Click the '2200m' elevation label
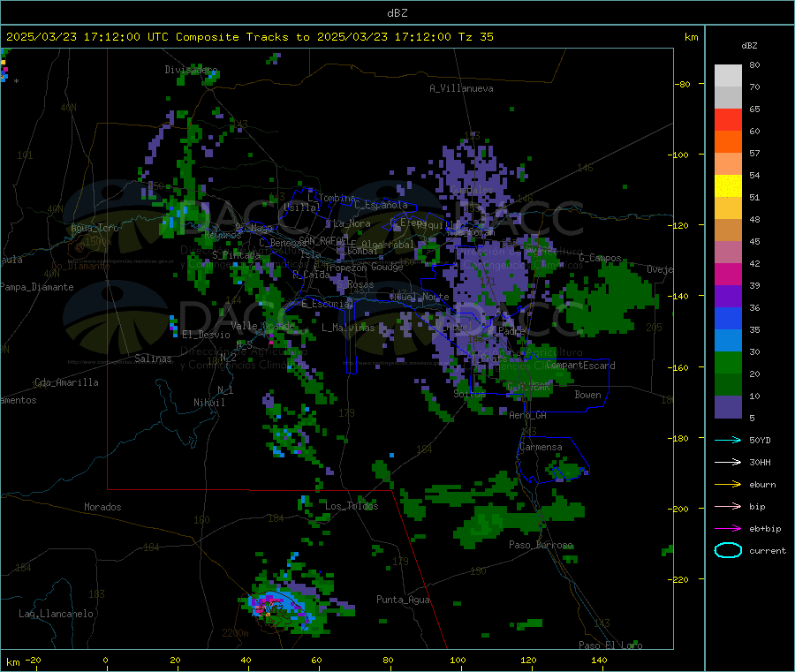The image size is (795, 672). coord(235,633)
